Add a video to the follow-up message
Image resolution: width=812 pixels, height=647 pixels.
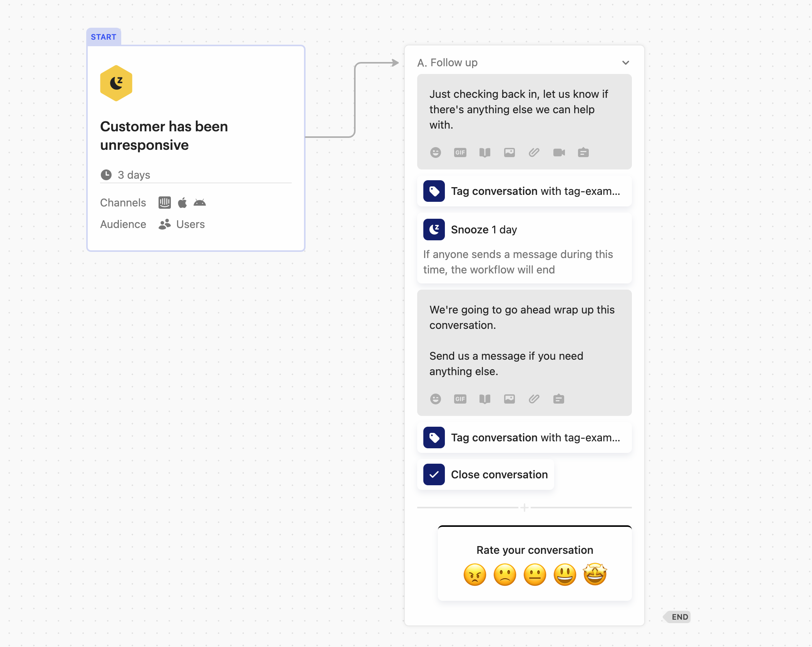(559, 153)
